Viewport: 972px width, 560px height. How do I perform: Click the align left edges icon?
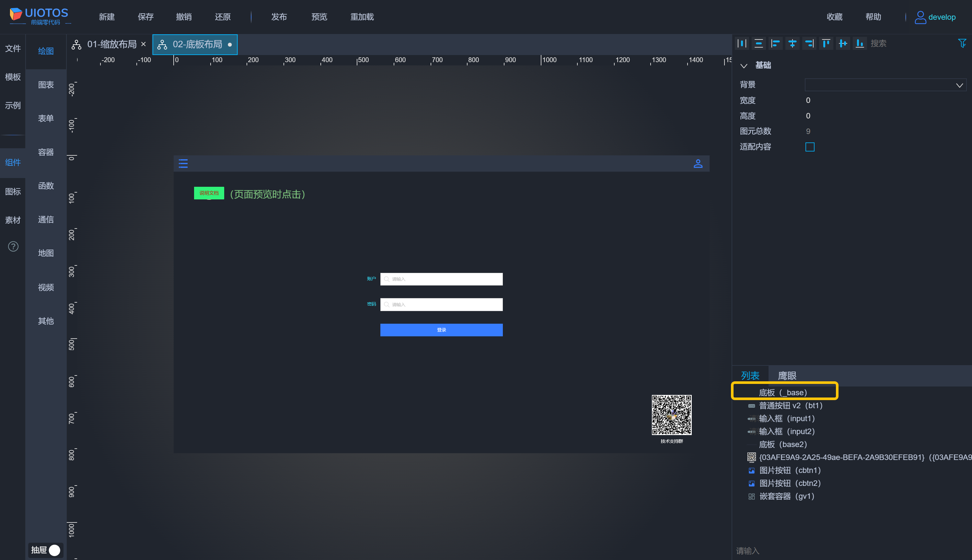click(775, 43)
